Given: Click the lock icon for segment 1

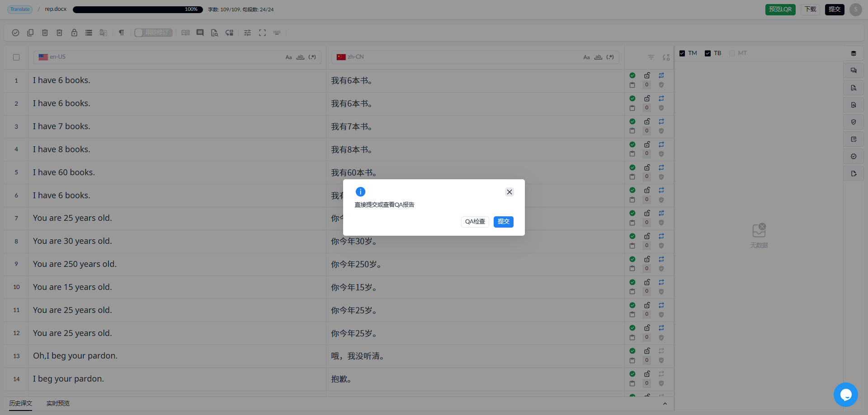Looking at the screenshot, I should coord(647,75).
